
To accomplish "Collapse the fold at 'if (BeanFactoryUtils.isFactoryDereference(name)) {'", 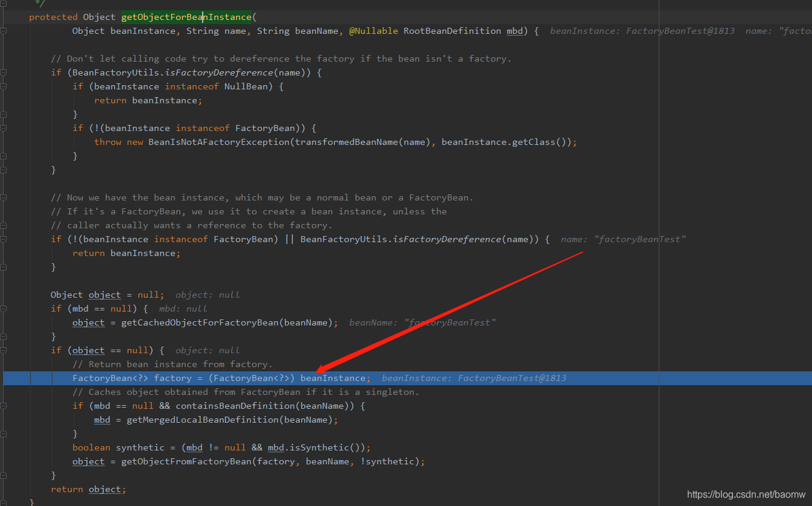I will click(x=3, y=72).
